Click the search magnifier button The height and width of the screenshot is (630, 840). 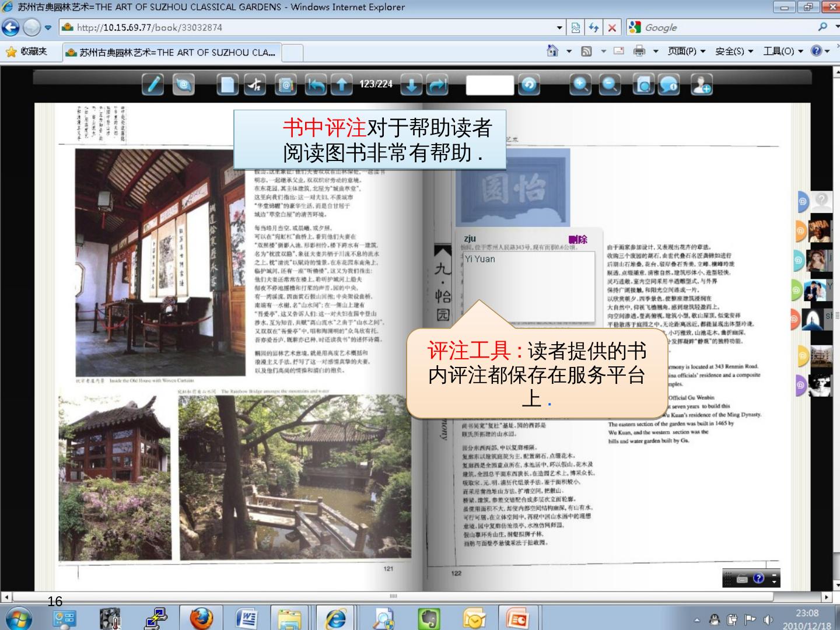tap(822, 27)
